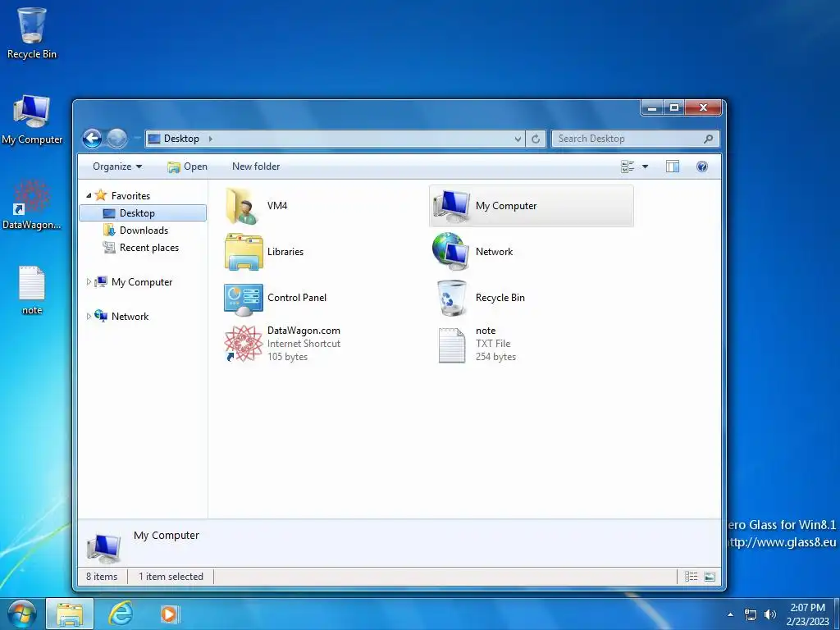The height and width of the screenshot is (630, 840).
Task: Click '8 items' in status bar
Action: (102, 577)
